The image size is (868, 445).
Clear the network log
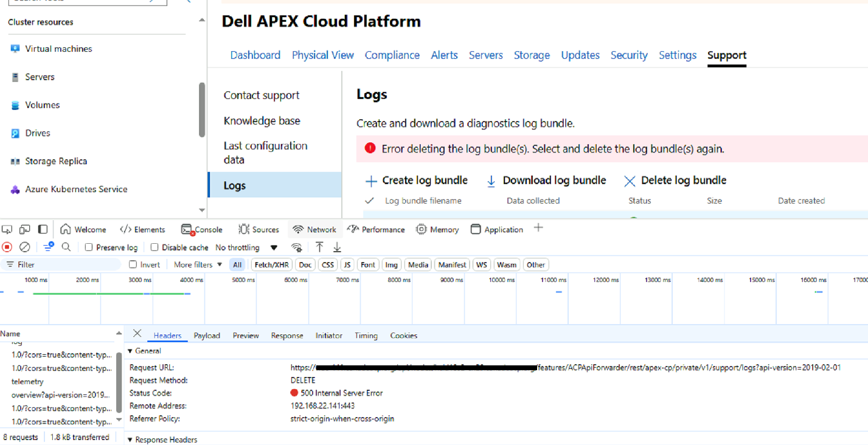pos(25,247)
